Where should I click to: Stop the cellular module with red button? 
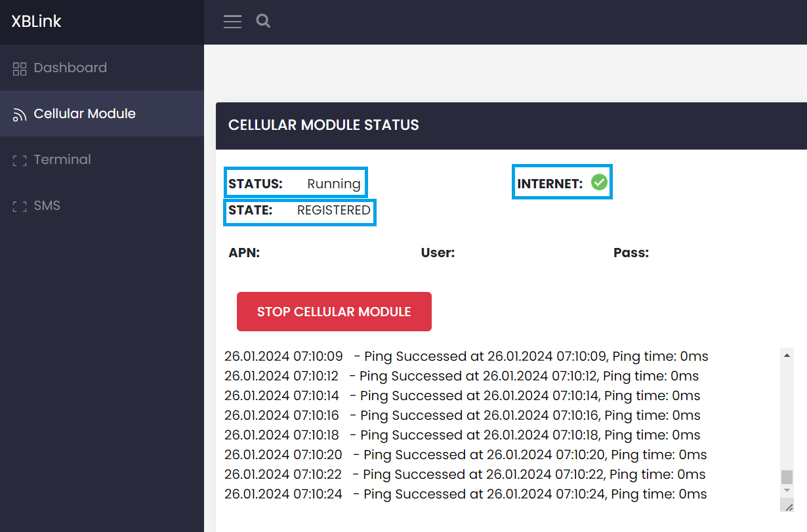pyautogui.click(x=334, y=312)
